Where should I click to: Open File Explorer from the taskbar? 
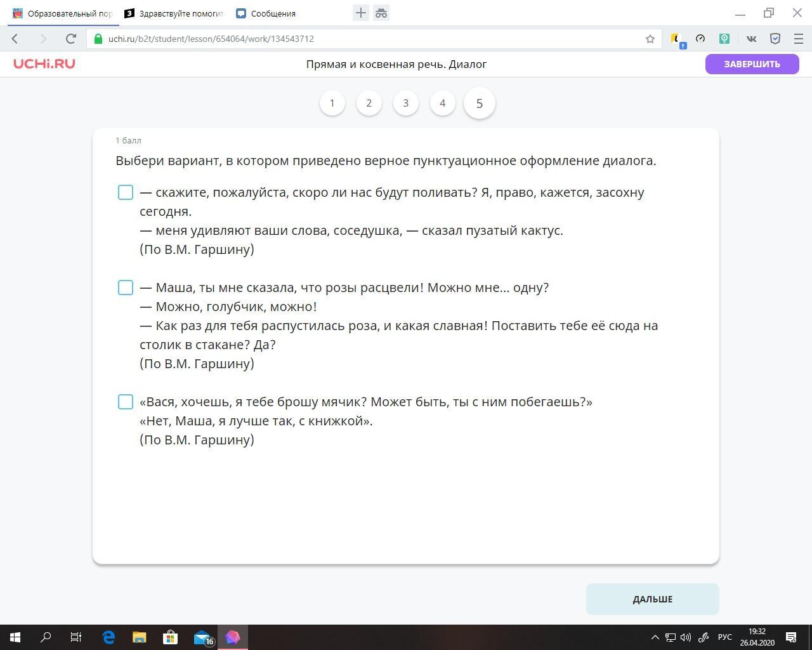coord(139,637)
